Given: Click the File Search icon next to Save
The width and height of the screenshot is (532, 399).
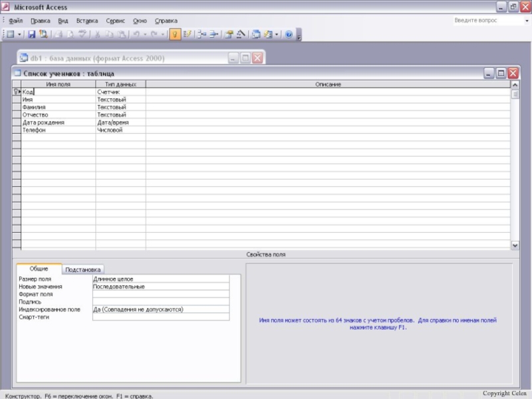Looking at the screenshot, I should [43, 34].
